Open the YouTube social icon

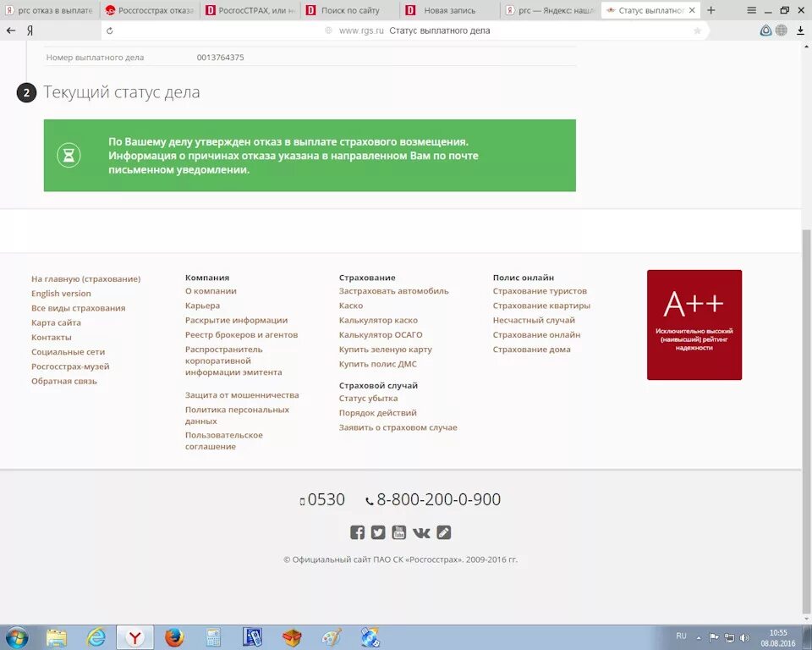(398, 532)
